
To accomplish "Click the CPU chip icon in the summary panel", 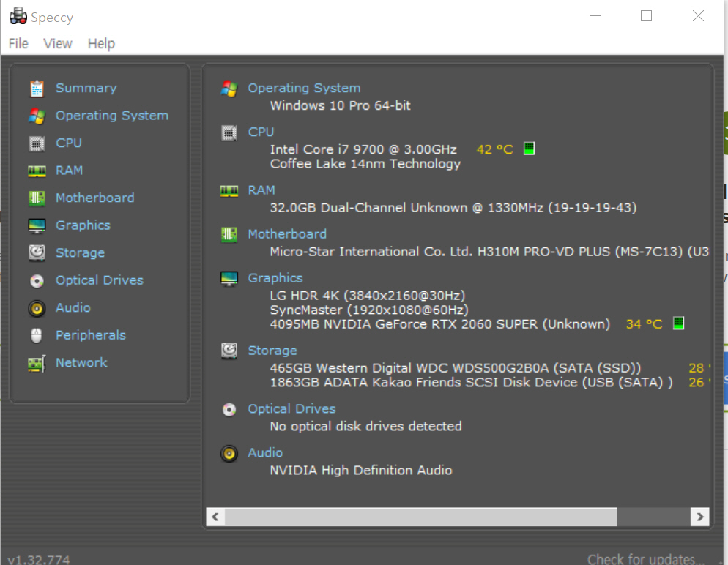I will (x=229, y=132).
